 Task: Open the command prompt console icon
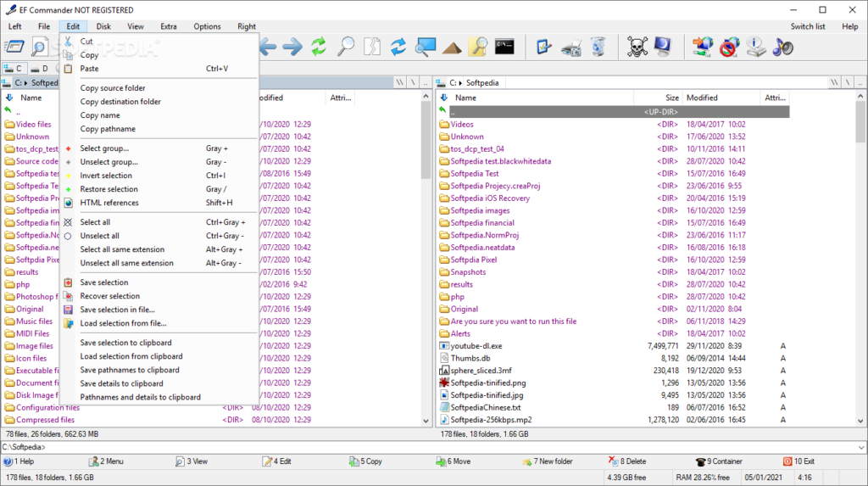pos(504,47)
